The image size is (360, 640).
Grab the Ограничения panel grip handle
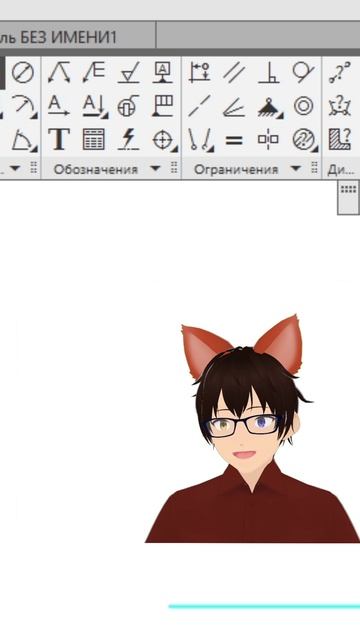[x=314, y=167]
